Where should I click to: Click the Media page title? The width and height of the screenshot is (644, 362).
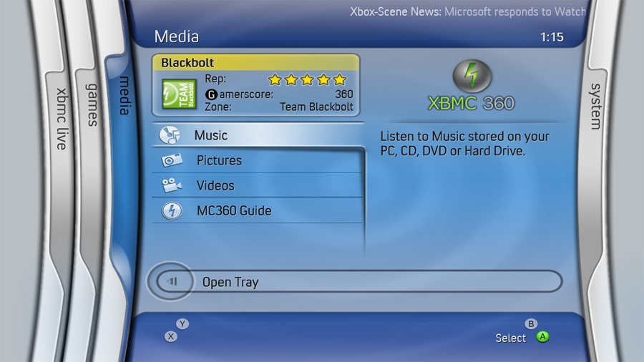pyautogui.click(x=177, y=36)
